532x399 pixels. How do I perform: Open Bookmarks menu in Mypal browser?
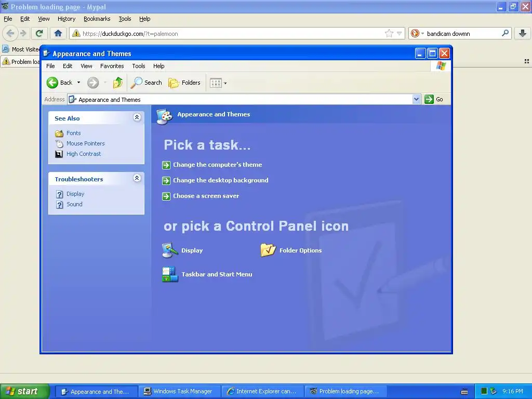[x=97, y=19]
